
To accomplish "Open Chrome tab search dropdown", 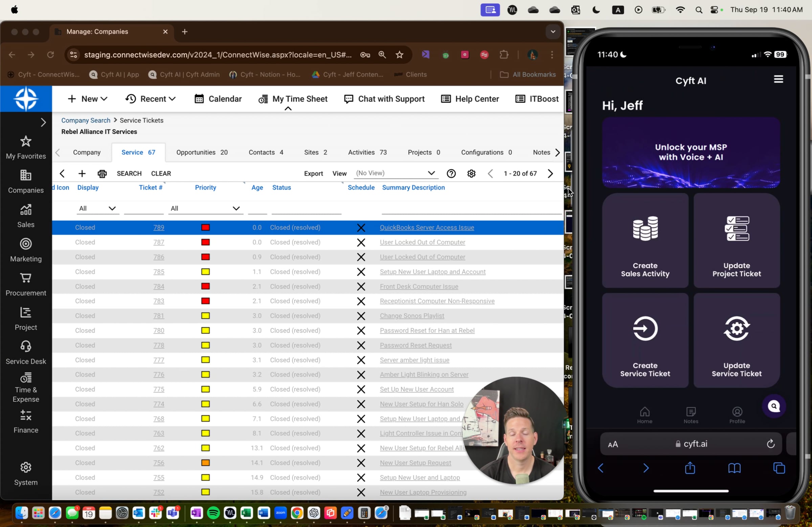I will click(x=553, y=32).
